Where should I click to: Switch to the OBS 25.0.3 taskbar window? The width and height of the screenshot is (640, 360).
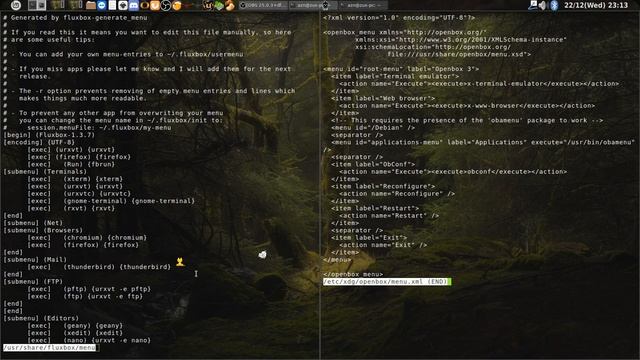(263, 5)
